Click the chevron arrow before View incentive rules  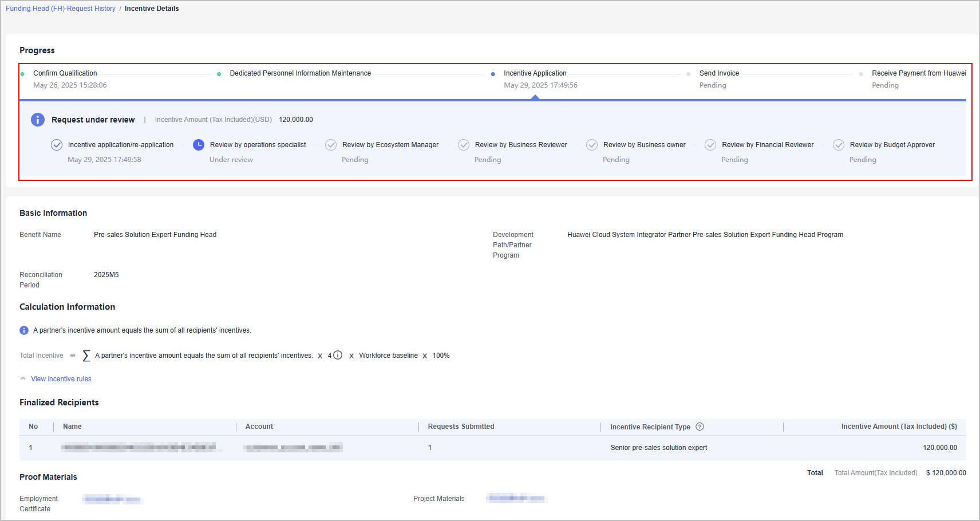pos(23,379)
